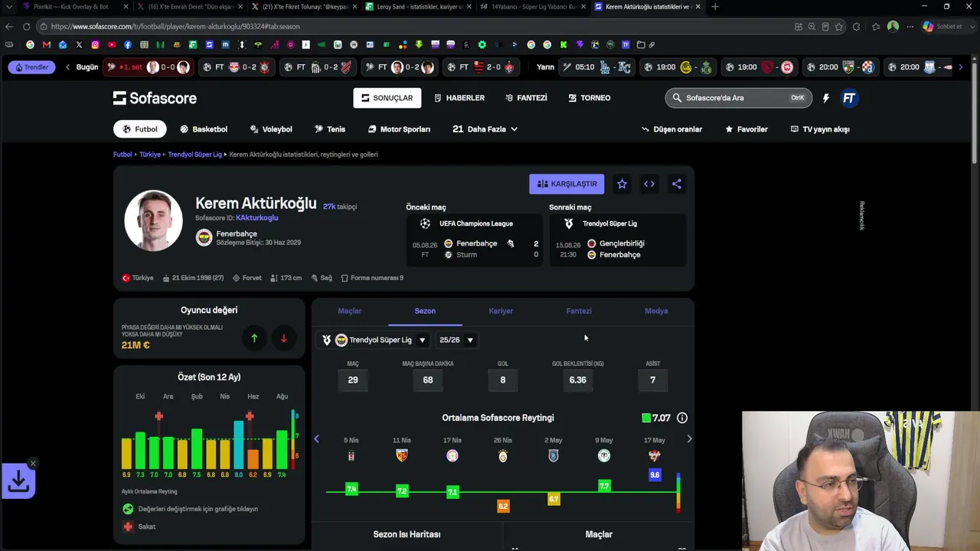Toggle the Trendler live scores filter
This screenshot has height=551, width=980.
(31, 67)
